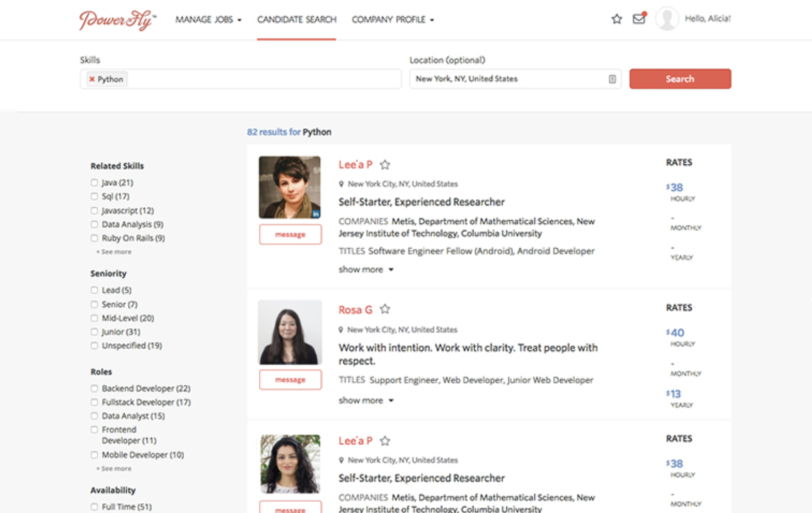Check the Java (21) skill filter
The width and height of the screenshot is (812, 513).
[x=94, y=182]
